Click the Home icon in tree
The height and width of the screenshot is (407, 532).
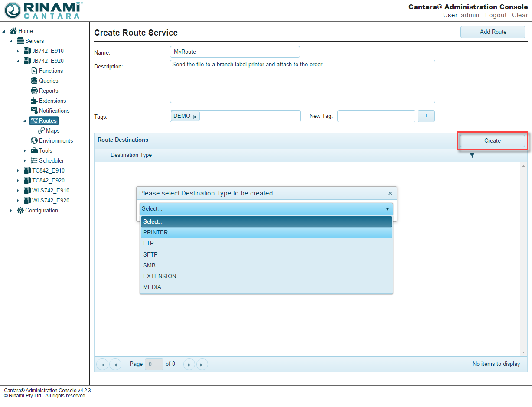(x=13, y=31)
